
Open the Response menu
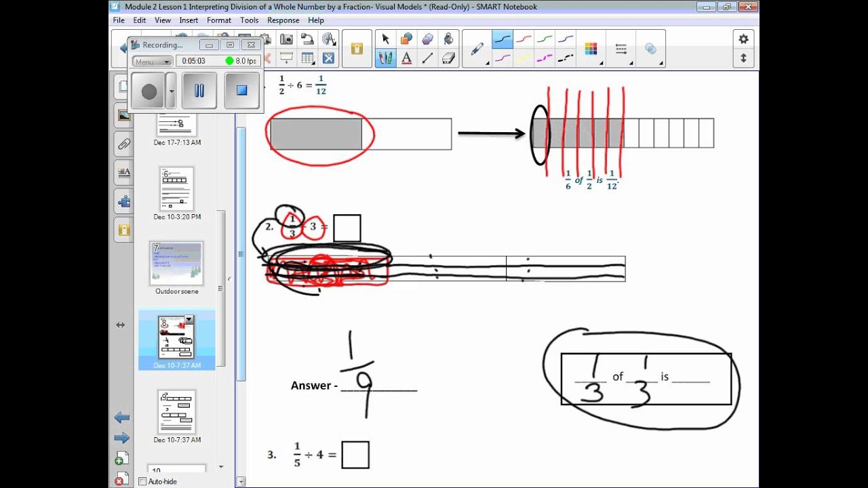click(x=283, y=20)
